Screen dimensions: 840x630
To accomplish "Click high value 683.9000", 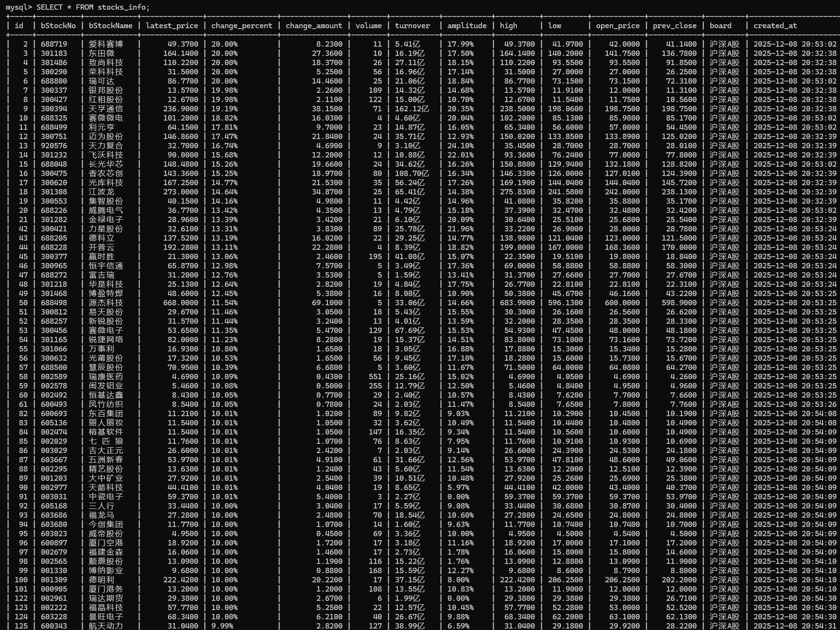I will [x=517, y=303].
